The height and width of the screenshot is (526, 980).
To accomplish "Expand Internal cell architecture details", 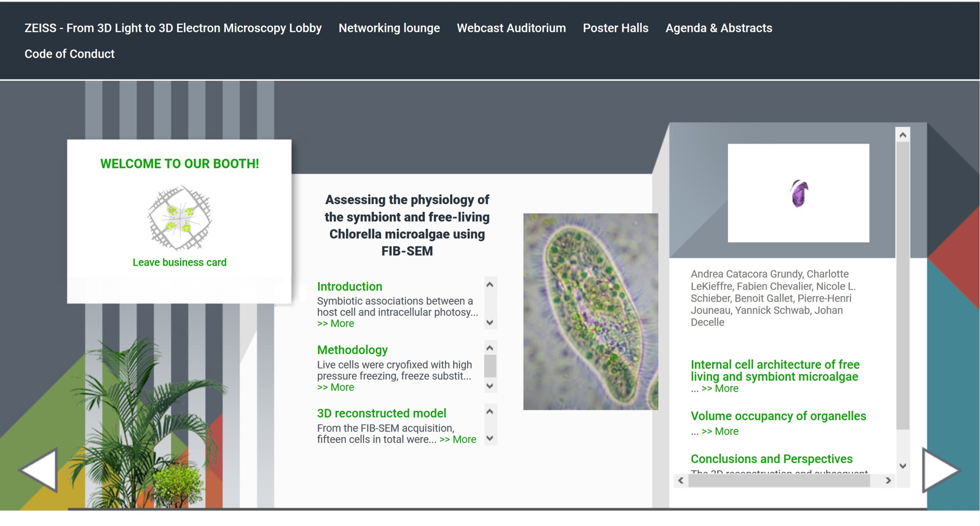I will [x=721, y=388].
